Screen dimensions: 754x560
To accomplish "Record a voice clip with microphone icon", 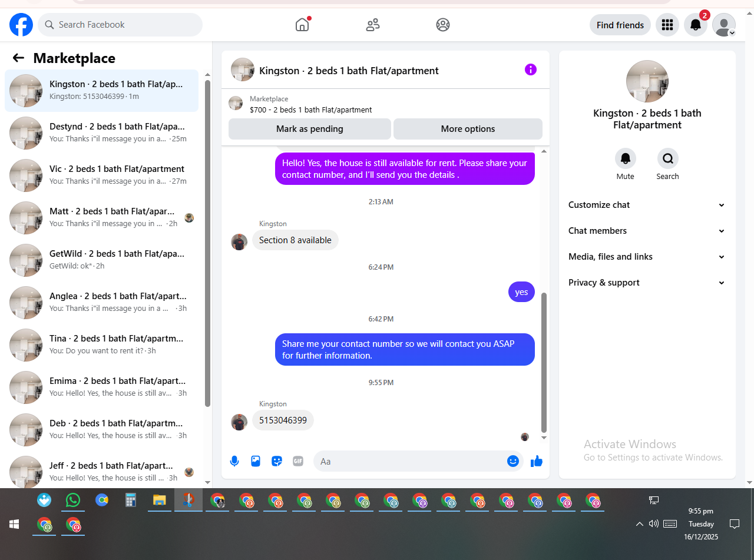I will 234,461.
